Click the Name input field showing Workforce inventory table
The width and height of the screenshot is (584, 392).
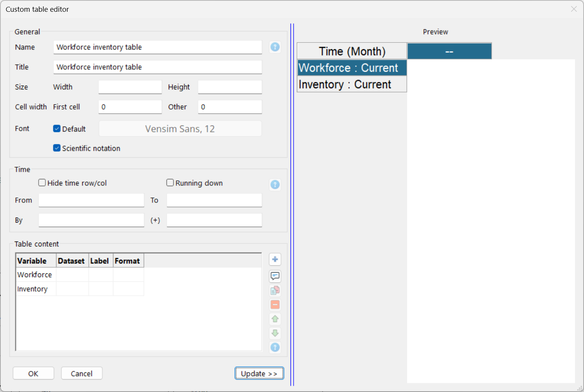point(157,47)
